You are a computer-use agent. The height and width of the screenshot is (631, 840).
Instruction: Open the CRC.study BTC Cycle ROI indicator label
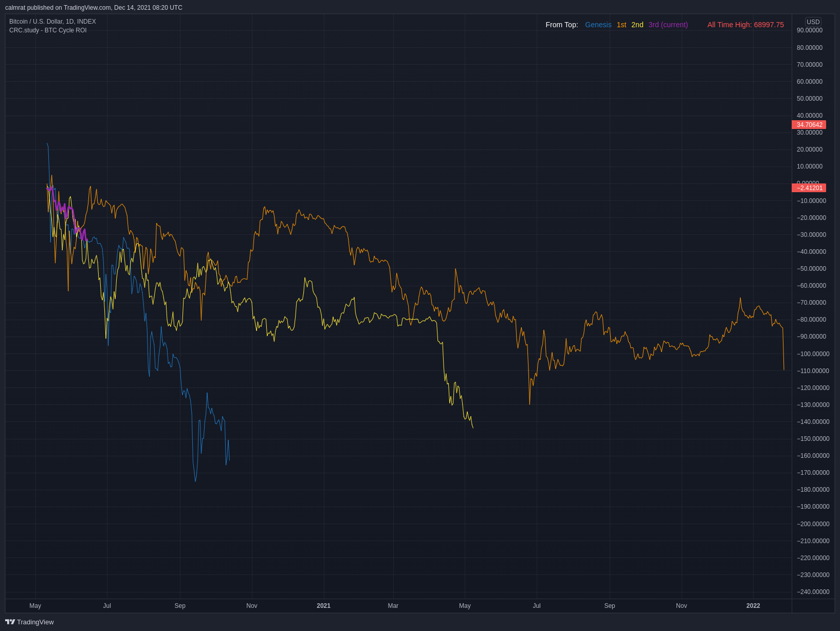coord(48,30)
